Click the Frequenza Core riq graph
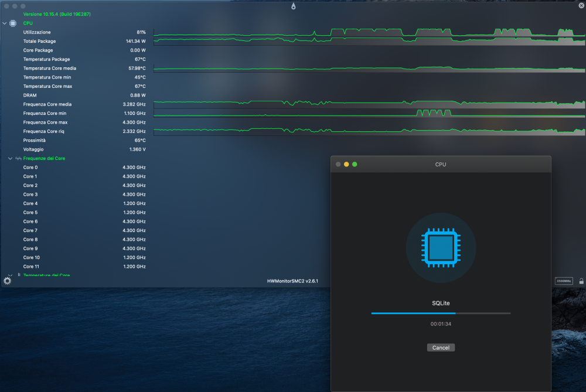 (x=369, y=131)
